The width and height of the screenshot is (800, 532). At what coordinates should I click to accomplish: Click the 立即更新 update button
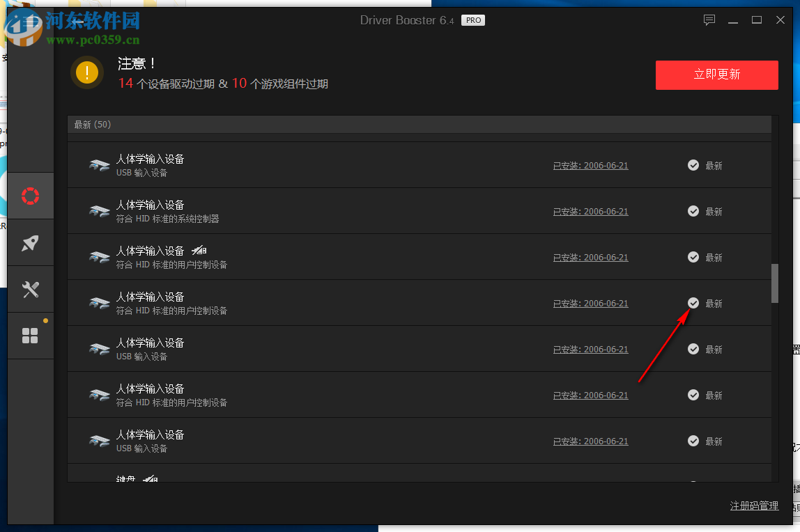point(717,75)
